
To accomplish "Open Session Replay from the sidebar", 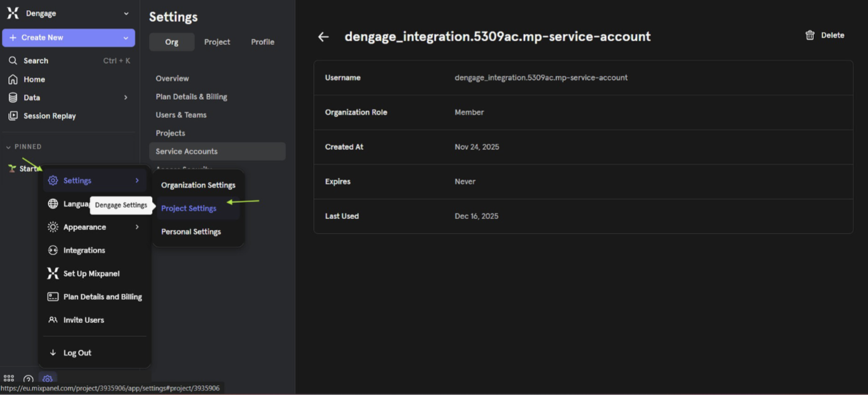I will click(x=49, y=116).
